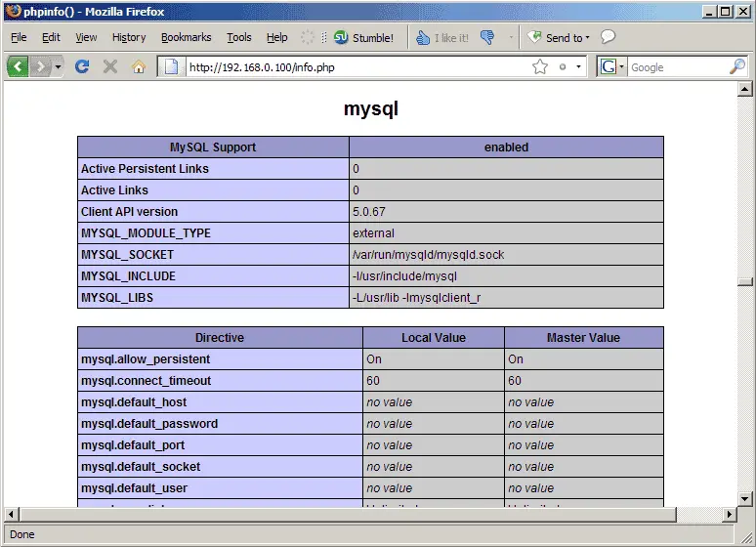Open the Google search engine selector
This screenshot has width=756, height=547.
point(611,67)
